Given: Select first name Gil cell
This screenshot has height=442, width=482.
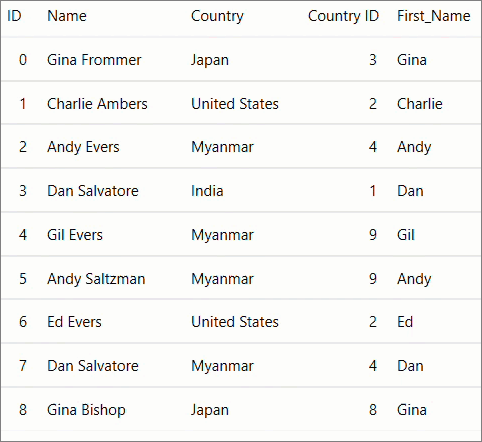Looking at the screenshot, I should 406,235.
